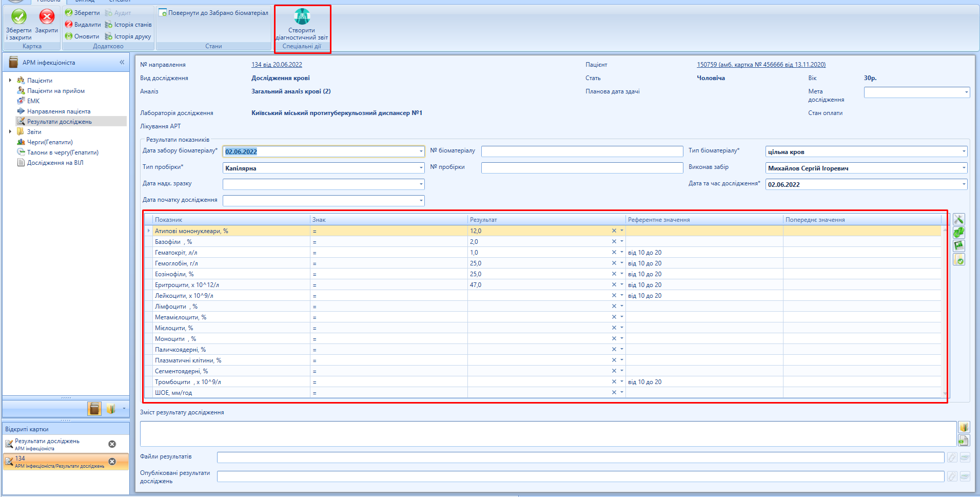Click scanner icon for Файли результатів
This screenshot has width=980, height=497.
965,457
